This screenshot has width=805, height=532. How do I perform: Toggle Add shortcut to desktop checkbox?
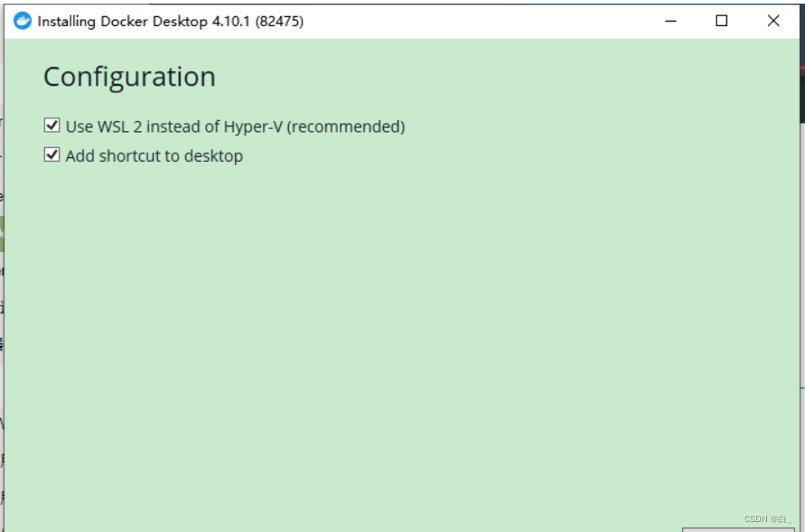click(x=51, y=154)
